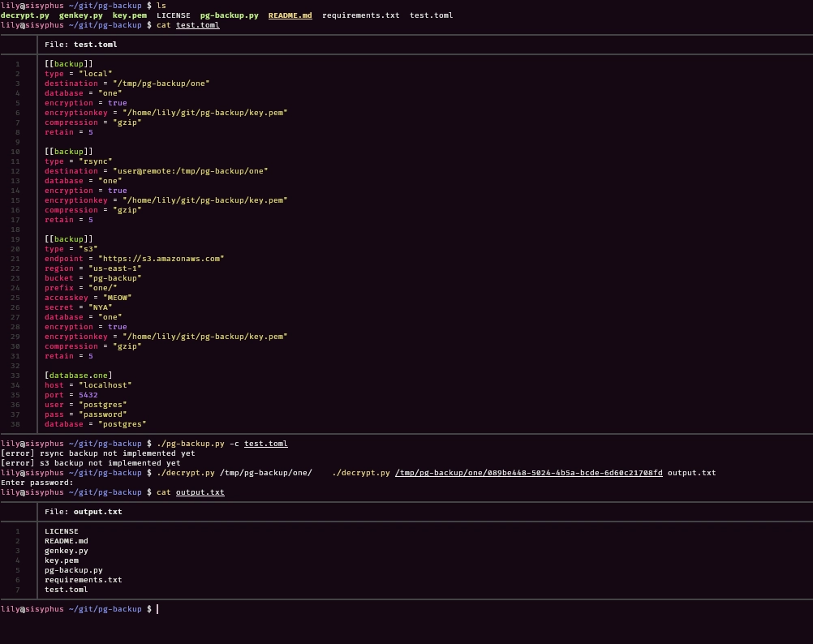Click the s3 endpoint URL on line 21

point(161,259)
